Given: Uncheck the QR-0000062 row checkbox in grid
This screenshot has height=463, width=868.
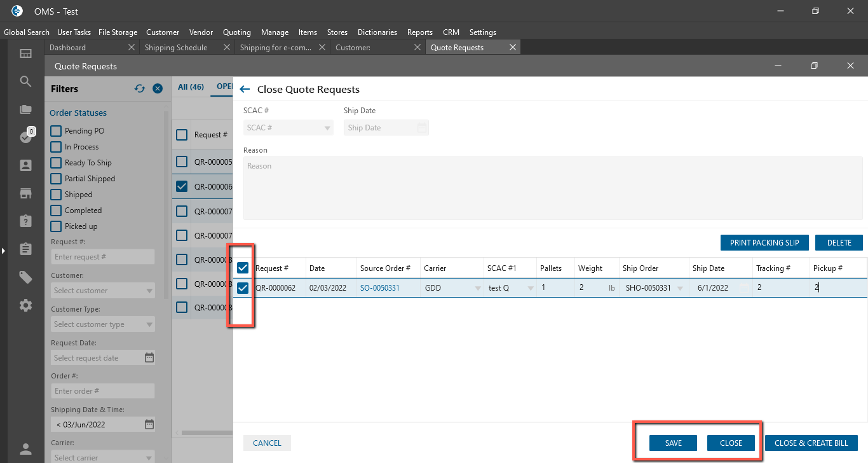Looking at the screenshot, I should click(x=243, y=288).
